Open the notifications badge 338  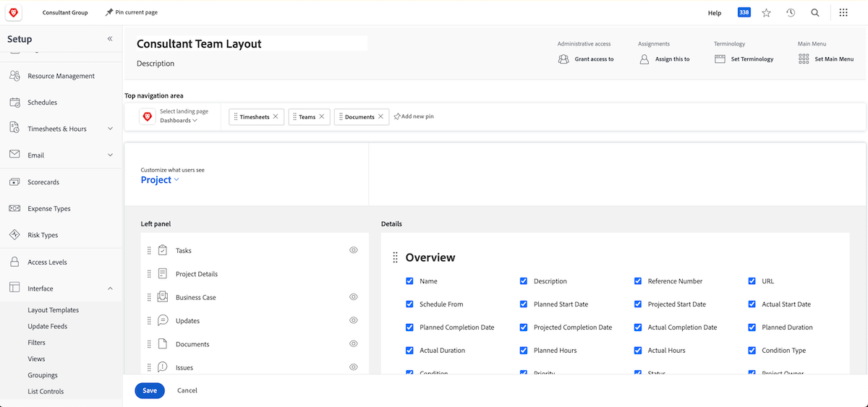pos(744,12)
